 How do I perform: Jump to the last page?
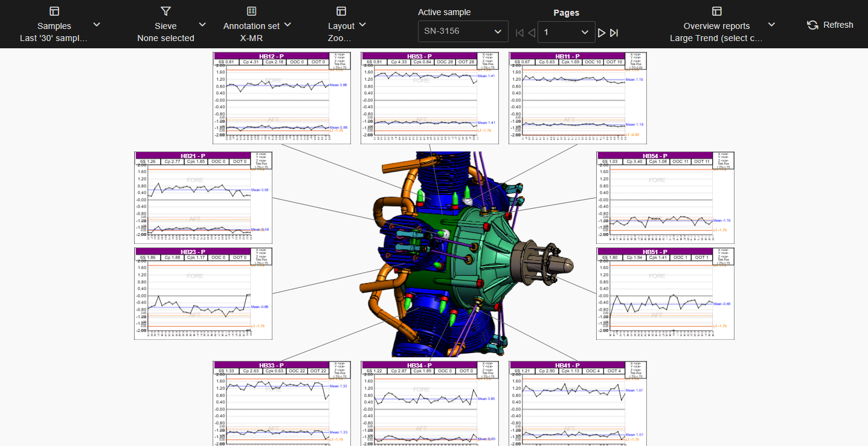tap(614, 33)
